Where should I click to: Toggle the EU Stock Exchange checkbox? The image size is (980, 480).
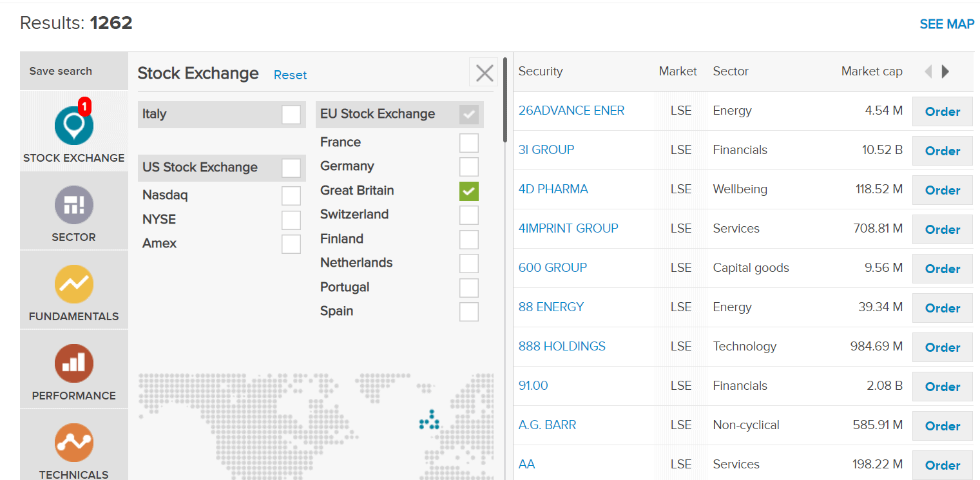[469, 115]
